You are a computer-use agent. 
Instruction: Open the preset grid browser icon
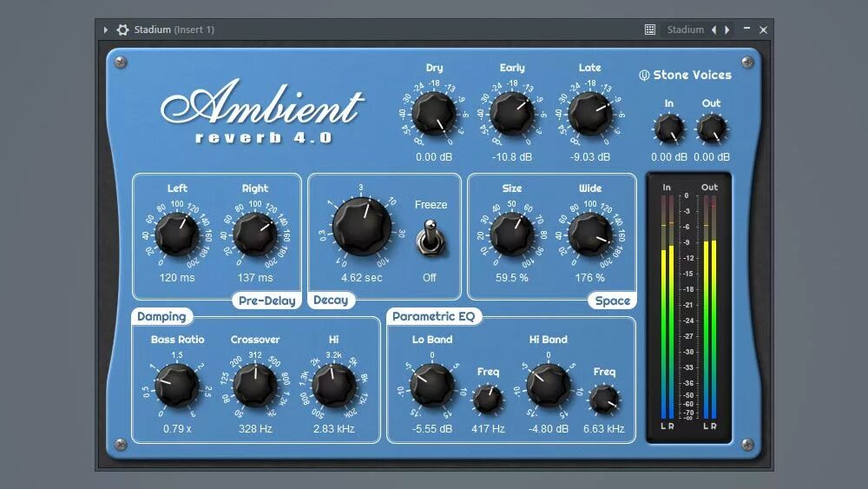coord(650,30)
